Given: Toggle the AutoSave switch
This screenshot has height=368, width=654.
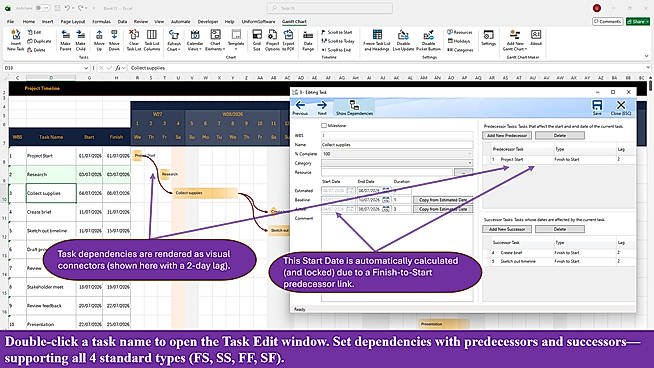Looking at the screenshot, I should (42, 8).
